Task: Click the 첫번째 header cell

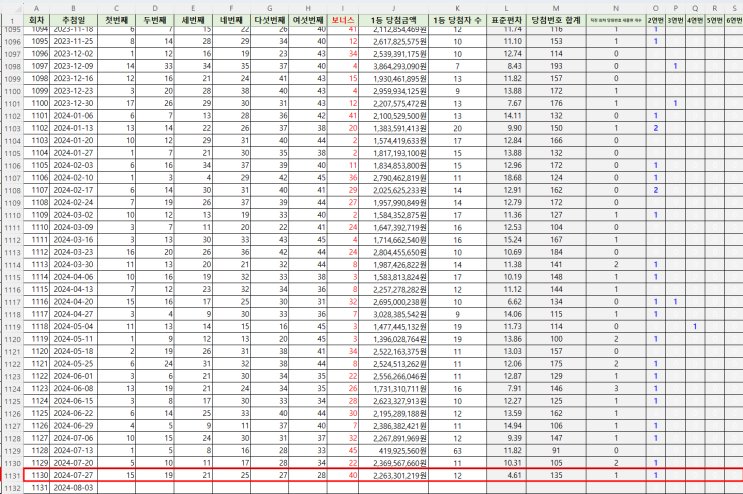Action: pos(117,20)
